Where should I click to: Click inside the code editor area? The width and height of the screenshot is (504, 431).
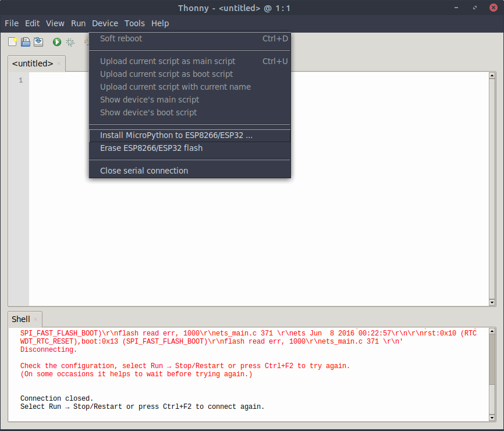coord(259,189)
